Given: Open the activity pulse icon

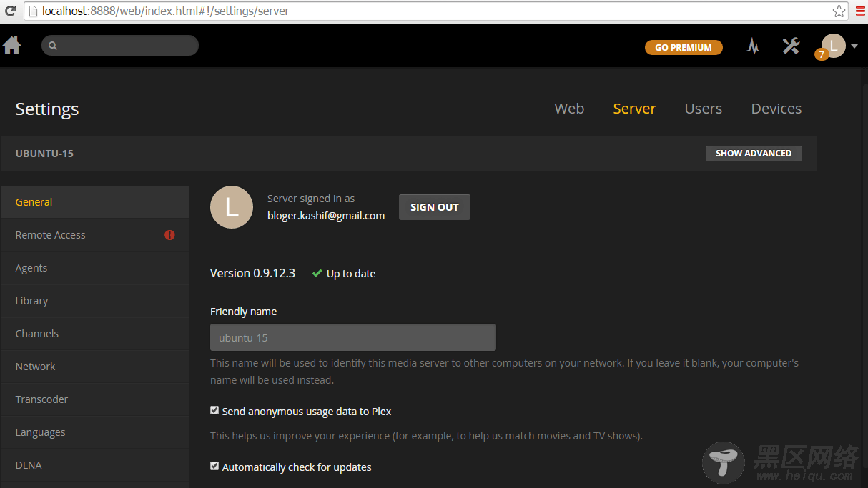Looking at the screenshot, I should click(x=752, y=46).
